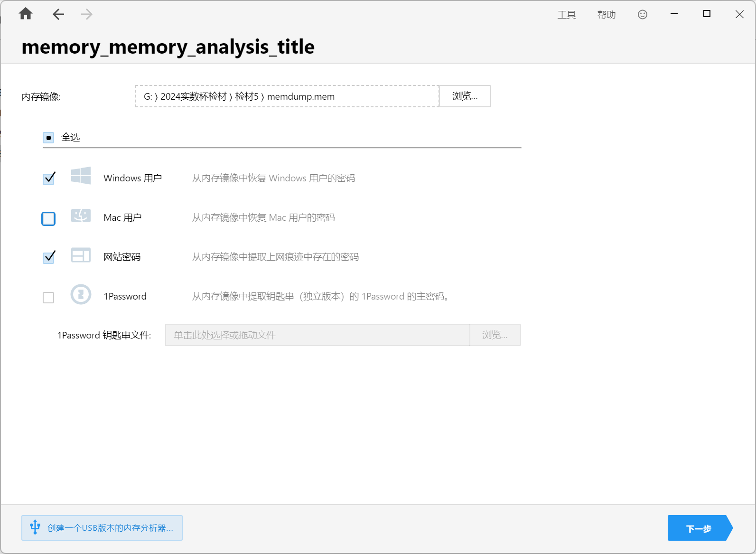Click the Mac 用户 label
Screen dimensions: 756x554
tap(122, 217)
